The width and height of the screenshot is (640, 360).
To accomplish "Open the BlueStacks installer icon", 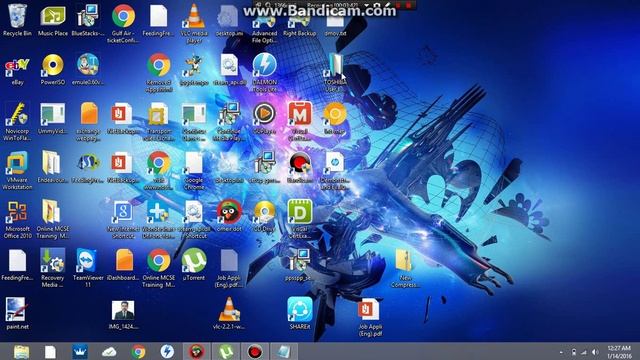I will [88, 17].
